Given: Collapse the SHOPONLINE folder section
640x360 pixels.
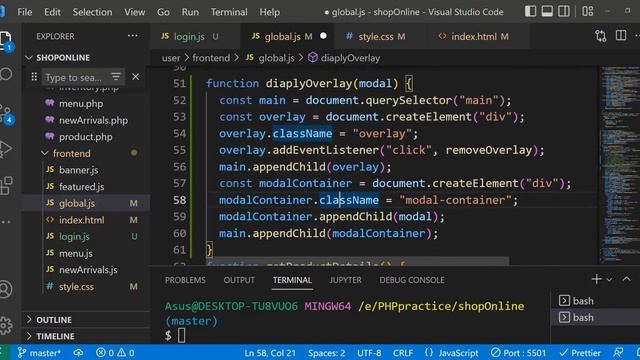Looking at the screenshot, I should (x=62, y=58).
